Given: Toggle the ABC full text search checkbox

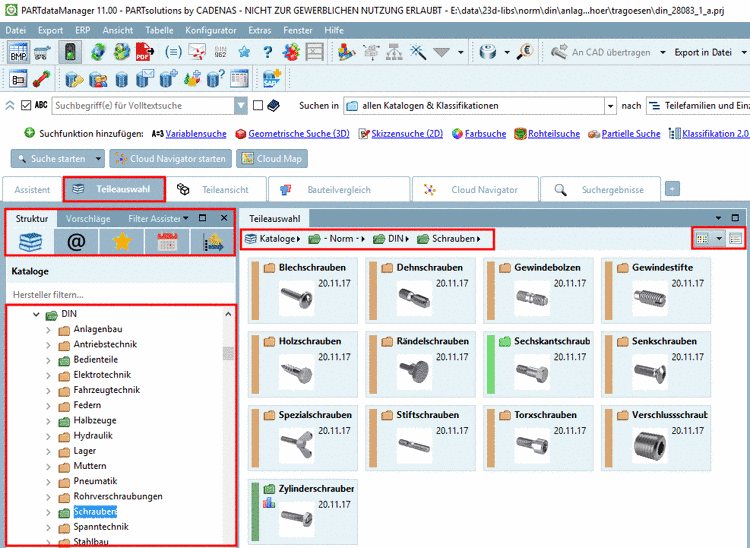Looking at the screenshot, I should pyautogui.click(x=26, y=105).
